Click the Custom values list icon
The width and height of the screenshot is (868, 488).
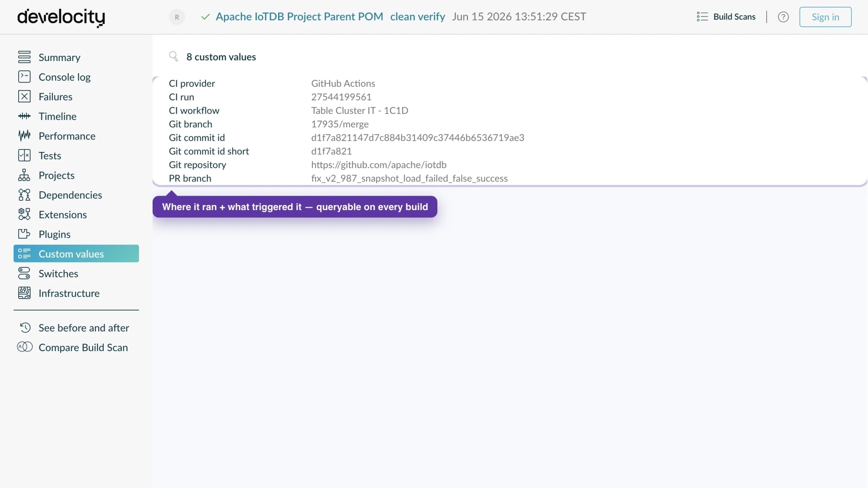(24, 254)
